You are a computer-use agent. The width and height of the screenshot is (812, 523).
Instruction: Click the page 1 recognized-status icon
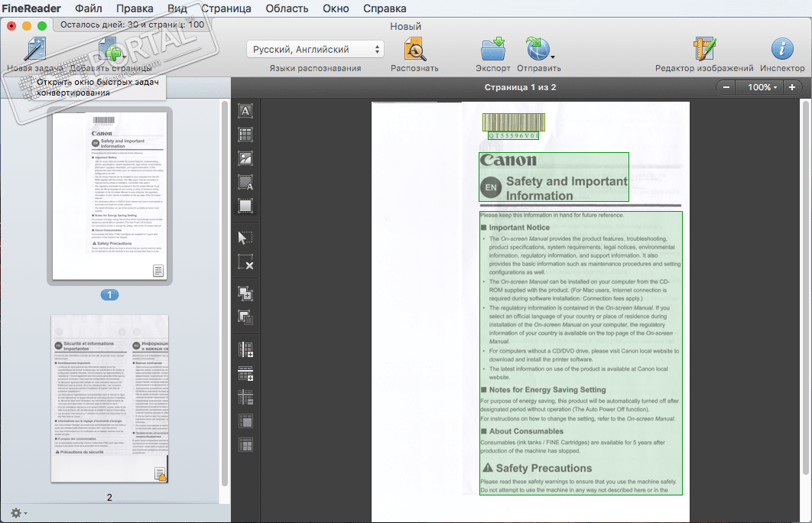[x=158, y=271]
